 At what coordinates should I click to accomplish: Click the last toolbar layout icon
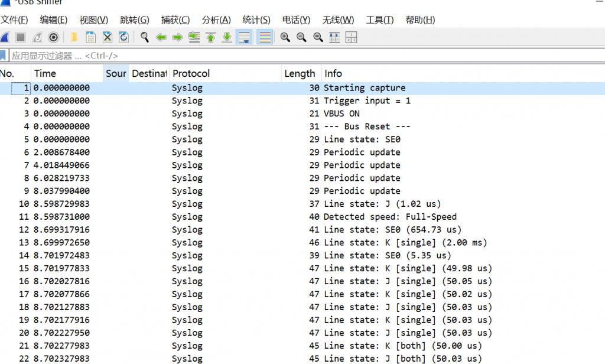(x=351, y=37)
